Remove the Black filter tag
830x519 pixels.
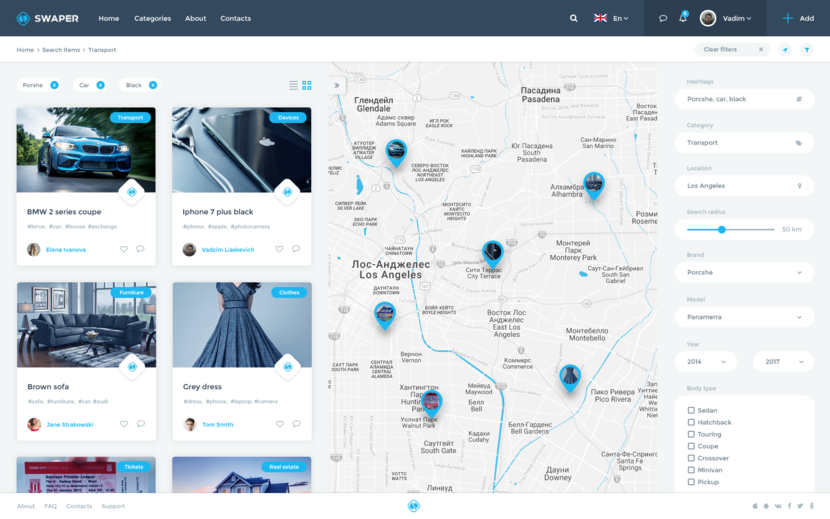(x=152, y=85)
